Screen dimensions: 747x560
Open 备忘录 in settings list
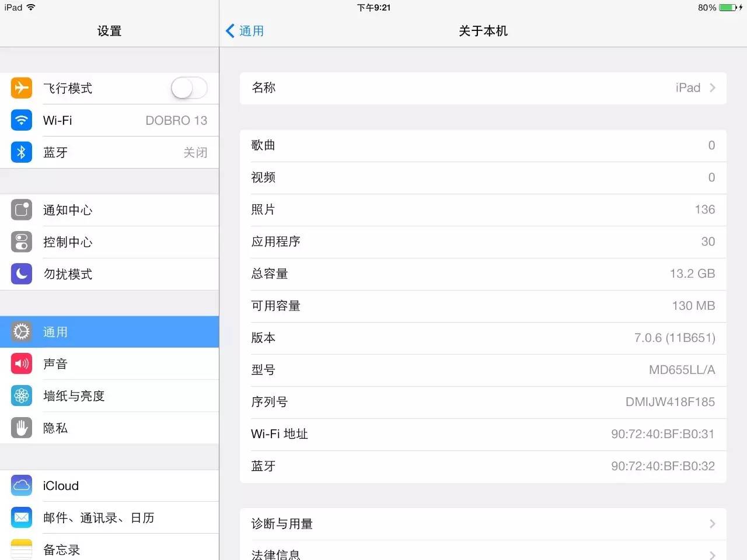110,547
